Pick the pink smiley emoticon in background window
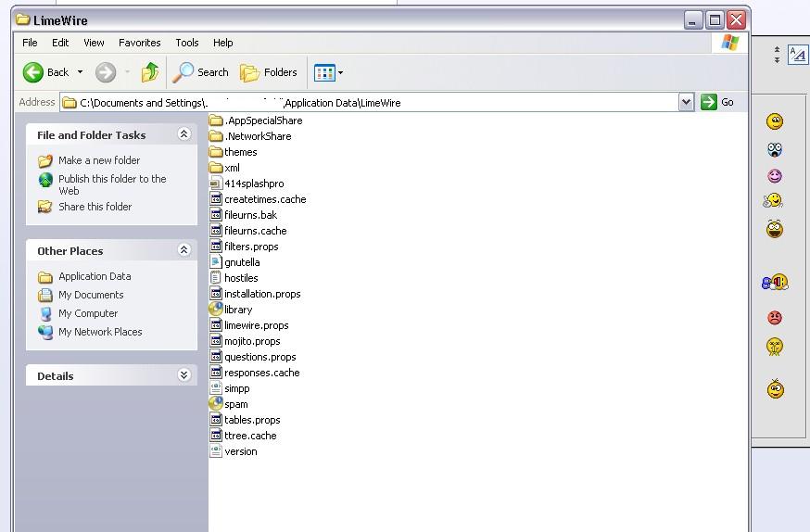This screenshot has width=810, height=532. pos(775,176)
